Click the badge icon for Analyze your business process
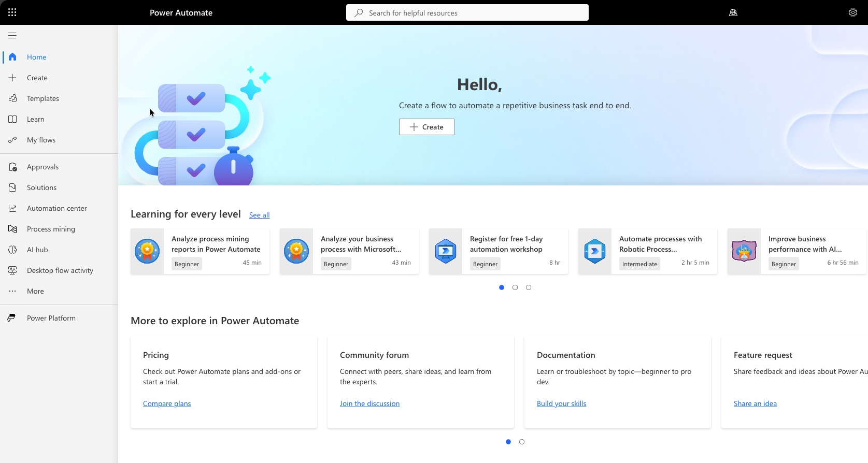 pyautogui.click(x=296, y=251)
